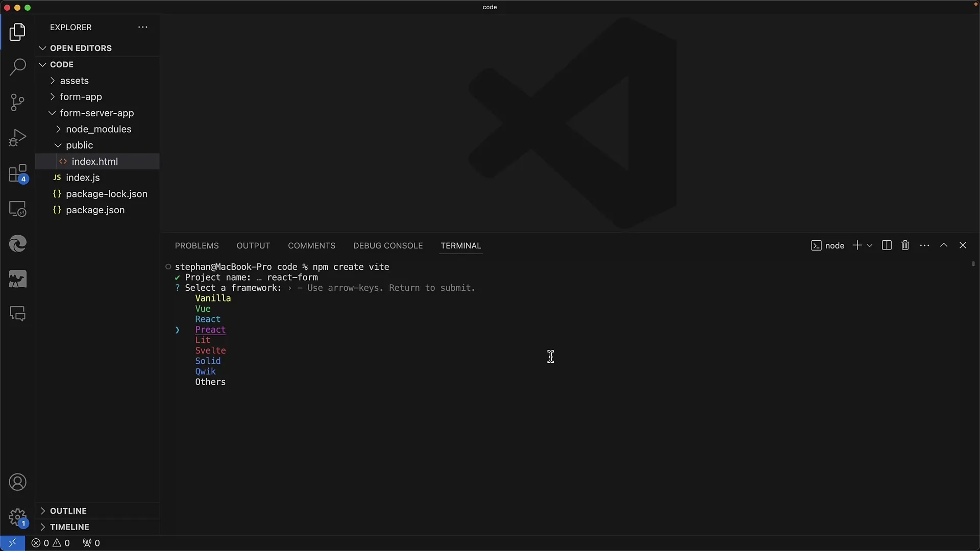
Task: Click the highlighted Preact option
Action: (x=210, y=330)
